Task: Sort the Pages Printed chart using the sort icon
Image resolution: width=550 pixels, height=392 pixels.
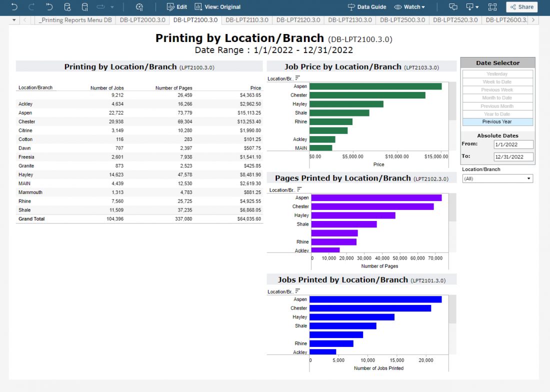Action: click(x=299, y=189)
